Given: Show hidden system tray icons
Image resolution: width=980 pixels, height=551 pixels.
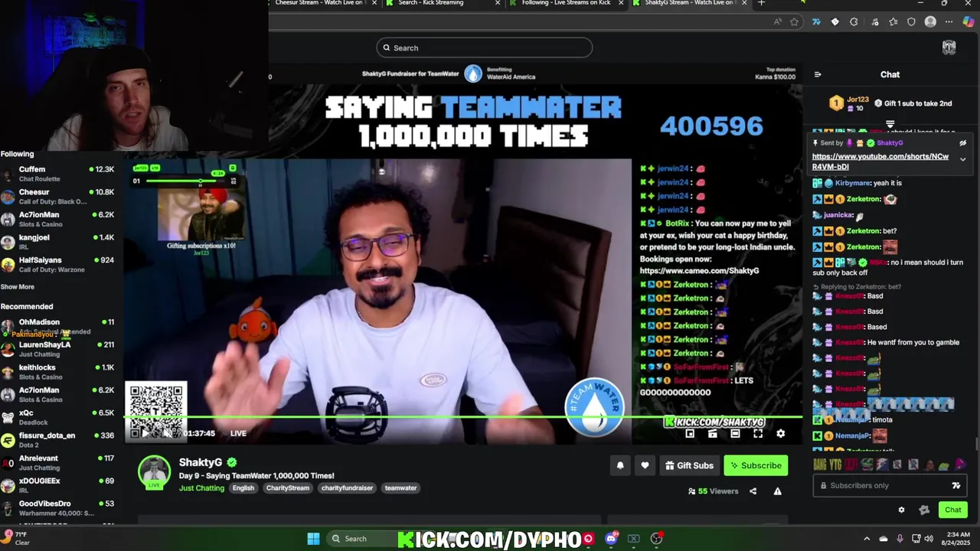Looking at the screenshot, I should [x=867, y=539].
